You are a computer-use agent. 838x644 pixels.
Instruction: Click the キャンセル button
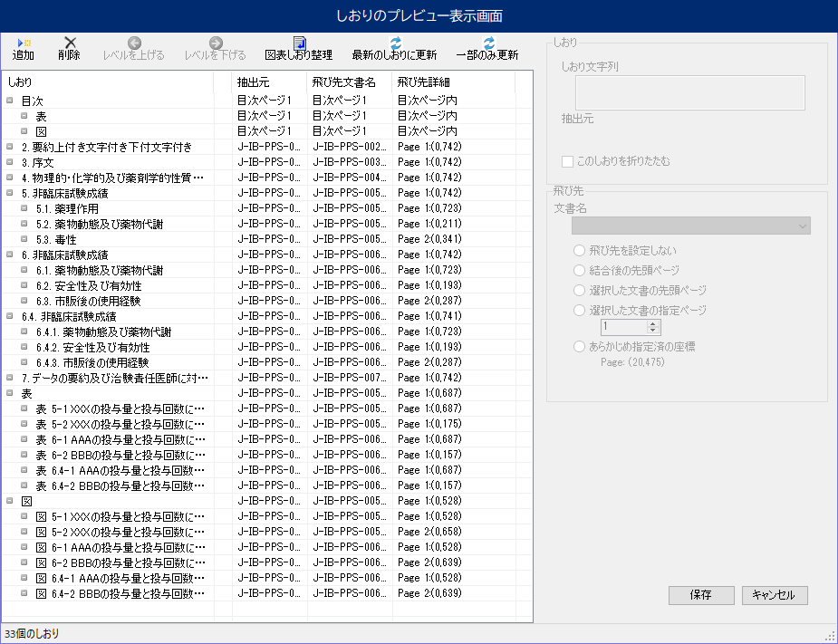(775, 595)
